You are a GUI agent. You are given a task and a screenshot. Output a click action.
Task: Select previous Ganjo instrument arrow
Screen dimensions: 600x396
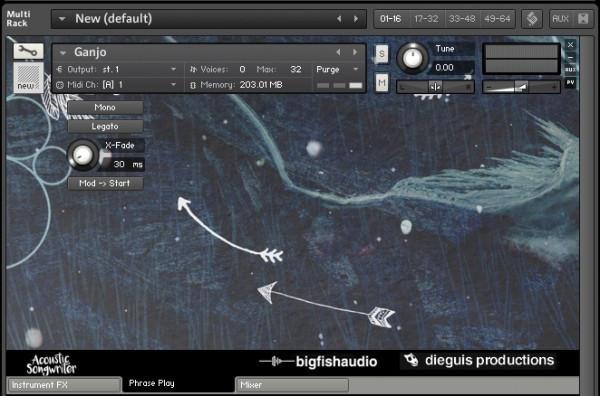pyautogui.click(x=338, y=52)
